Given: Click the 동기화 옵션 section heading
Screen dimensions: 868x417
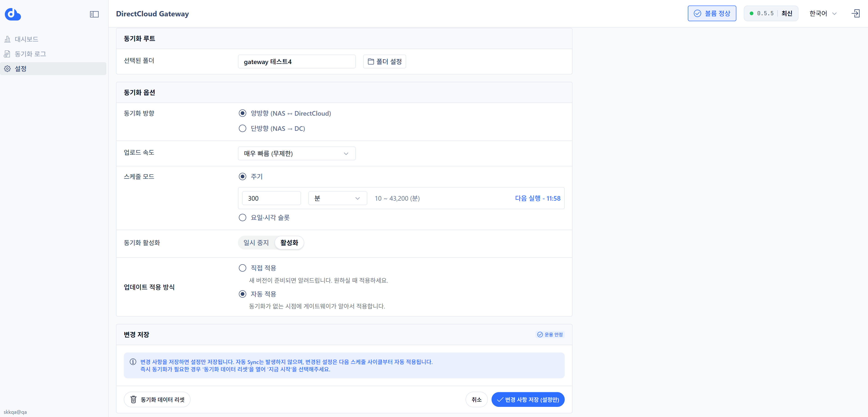Looking at the screenshot, I should (139, 92).
